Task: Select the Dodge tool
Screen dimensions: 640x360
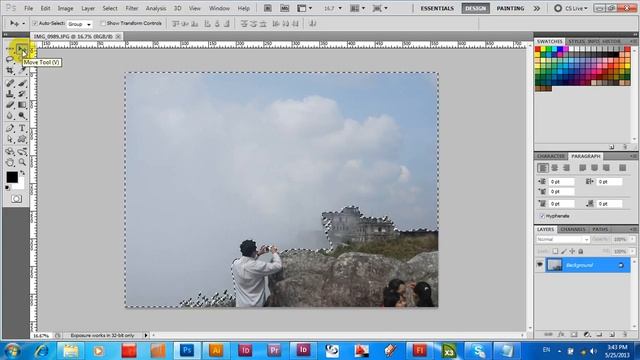Action: click(22, 116)
